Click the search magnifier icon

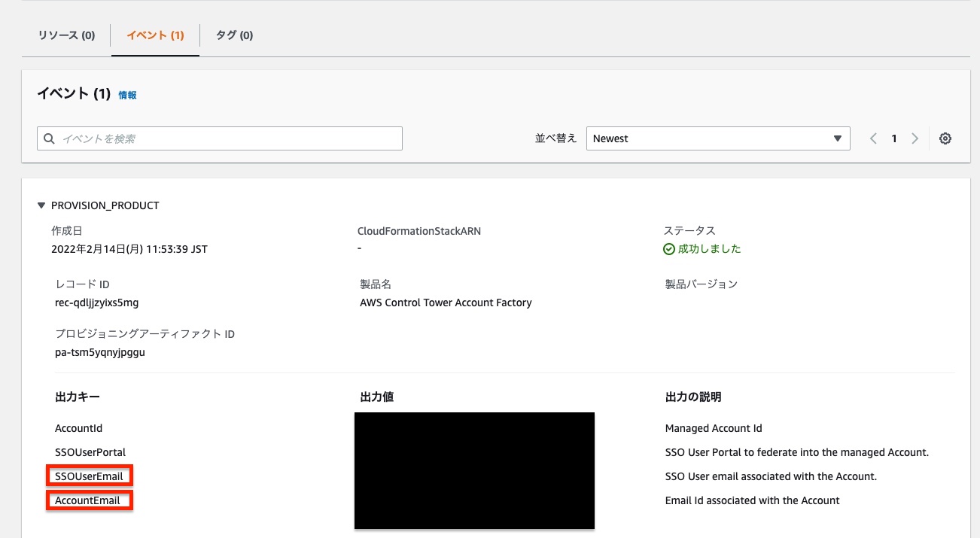coord(50,138)
